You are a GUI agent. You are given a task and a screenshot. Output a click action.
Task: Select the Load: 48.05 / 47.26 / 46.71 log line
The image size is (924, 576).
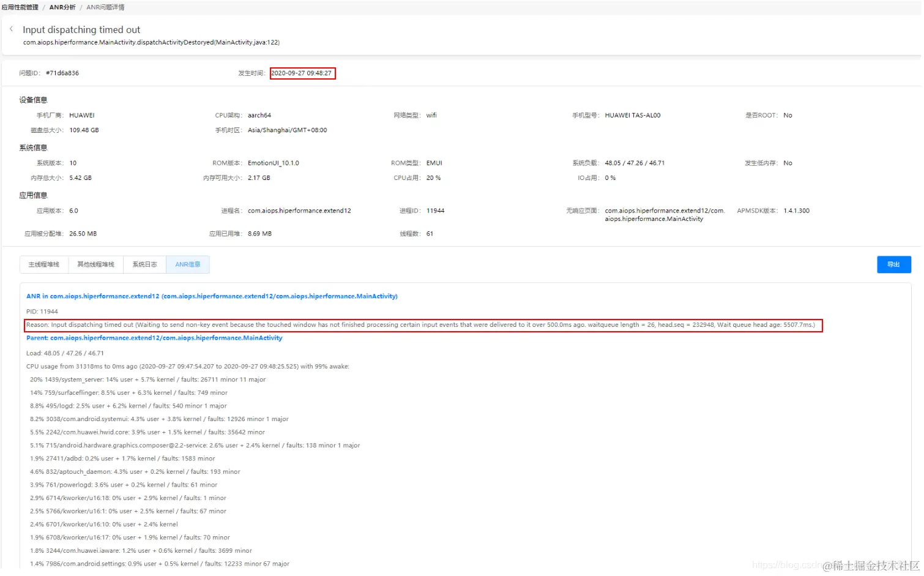point(65,353)
